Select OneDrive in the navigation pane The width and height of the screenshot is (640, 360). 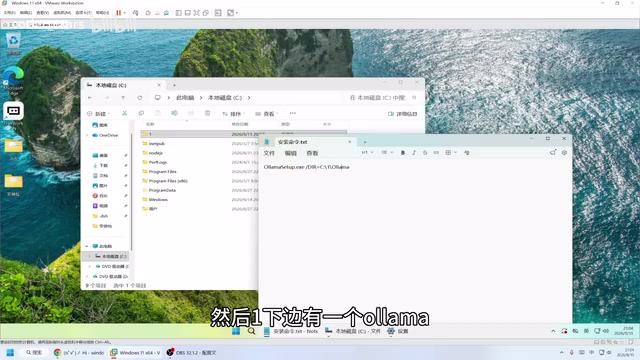(105, 135)
